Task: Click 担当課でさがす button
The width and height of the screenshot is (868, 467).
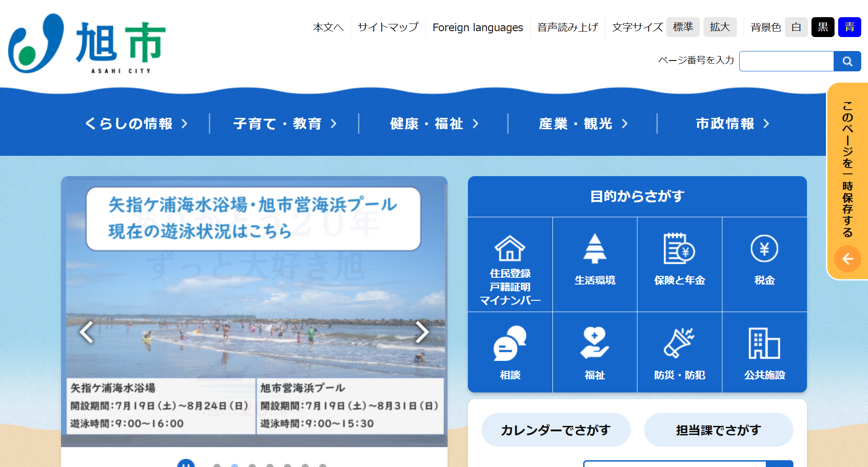Action: pyautogui.click(x=719, y=430)
